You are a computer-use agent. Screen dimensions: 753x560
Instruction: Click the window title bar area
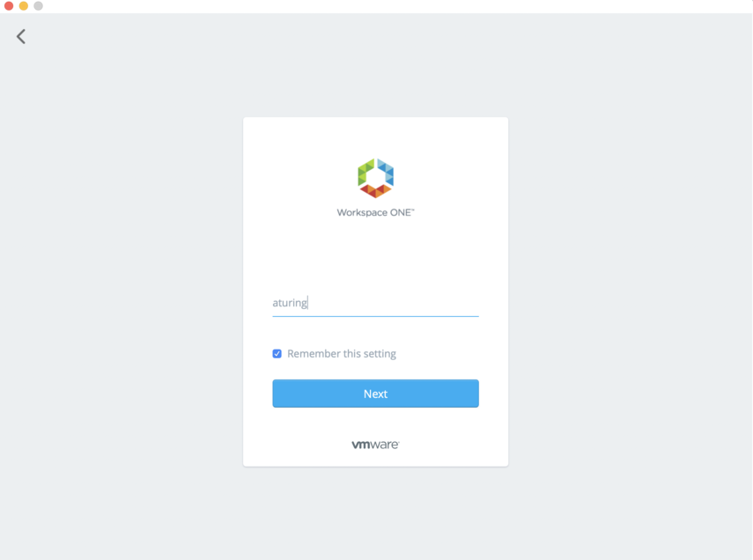coord(384,6)
